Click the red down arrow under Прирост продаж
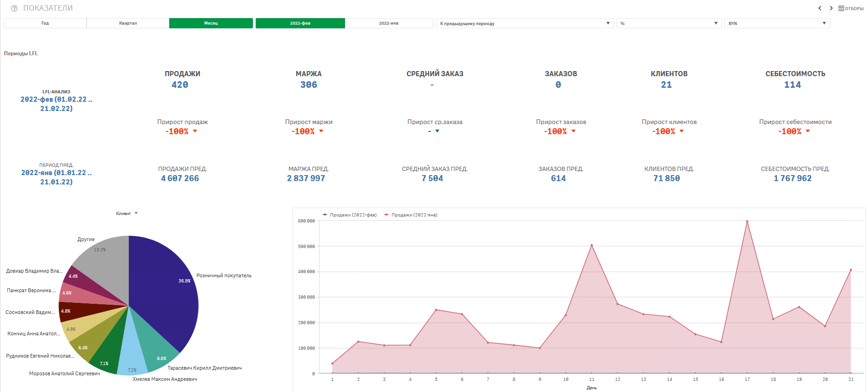This screenshot has height=392, width=868. coord(195,131)
